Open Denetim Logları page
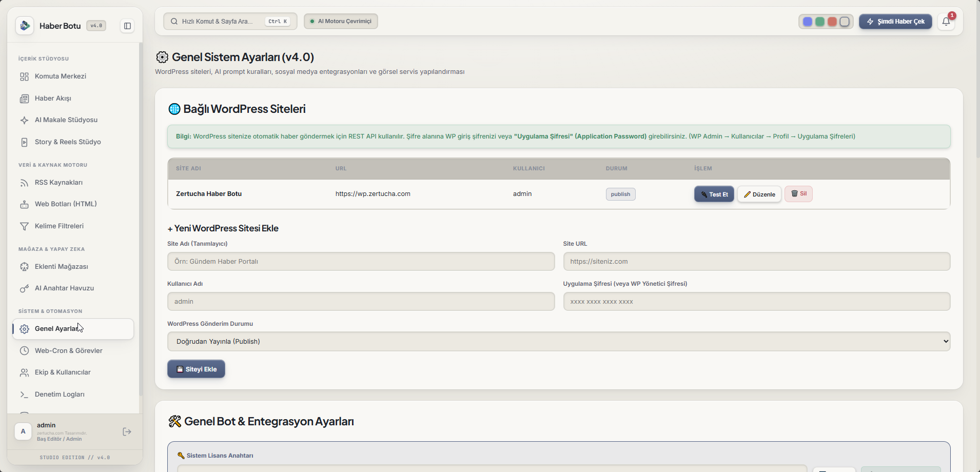The image size is (980, 472). point(73,395)
